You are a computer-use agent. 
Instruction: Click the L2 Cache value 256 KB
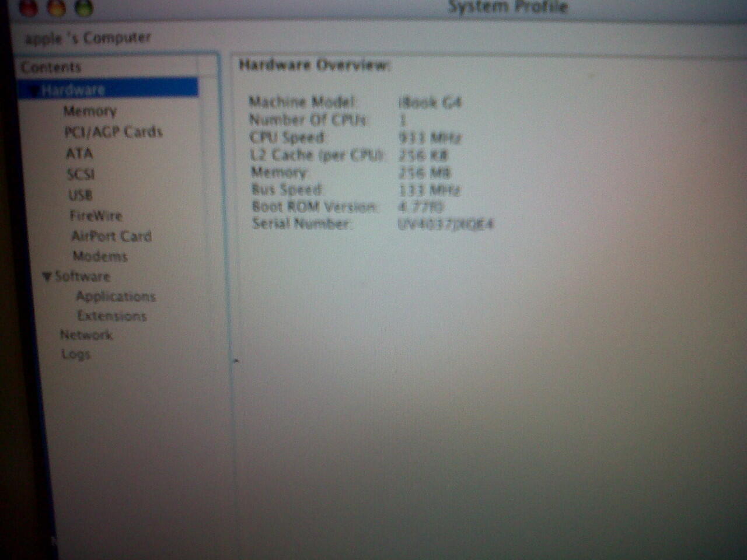pyautogui.click(x=423, y=156)
